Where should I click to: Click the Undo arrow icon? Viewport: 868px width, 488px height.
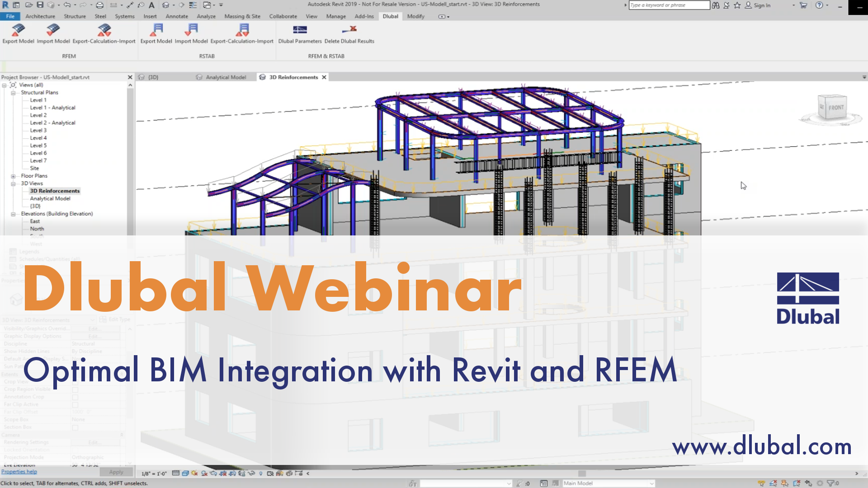(x=67, y=5)
